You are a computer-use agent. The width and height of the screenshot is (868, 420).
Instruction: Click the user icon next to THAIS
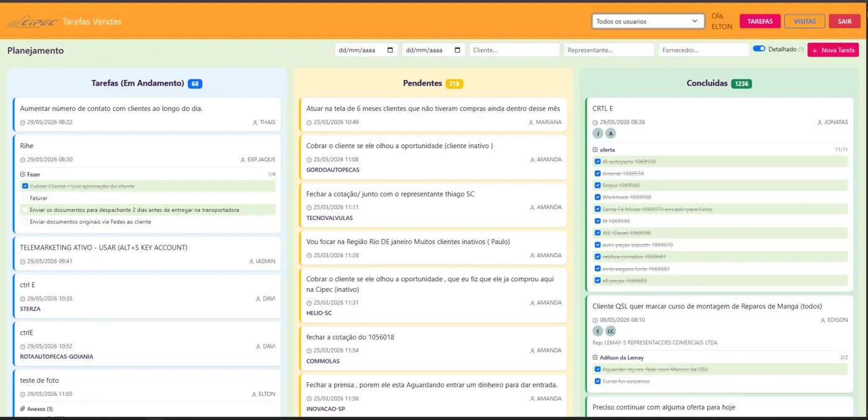(255, 123)
